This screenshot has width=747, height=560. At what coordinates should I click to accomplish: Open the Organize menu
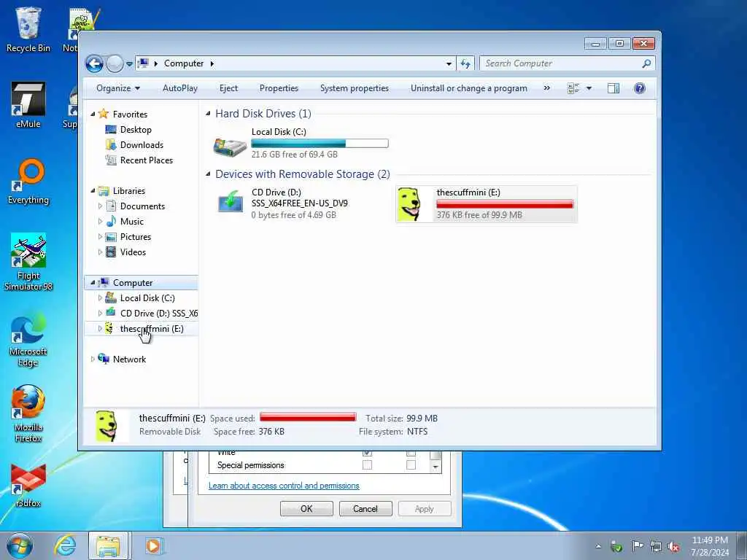click(x=118, y=88)
